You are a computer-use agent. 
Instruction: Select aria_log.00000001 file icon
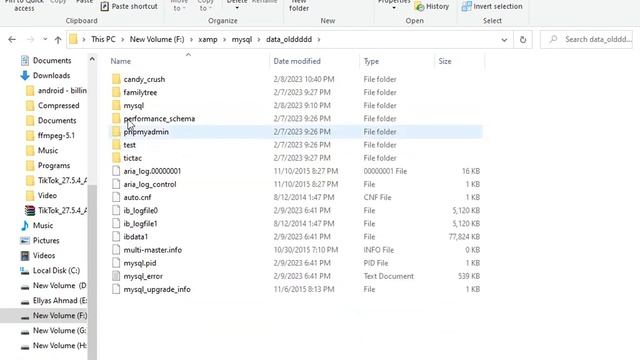[116, 171]
